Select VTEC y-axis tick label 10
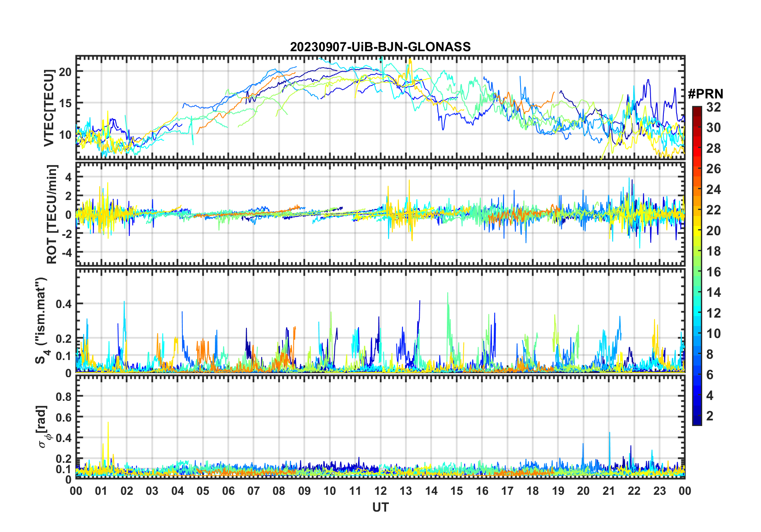 click(x=65, y=134)
